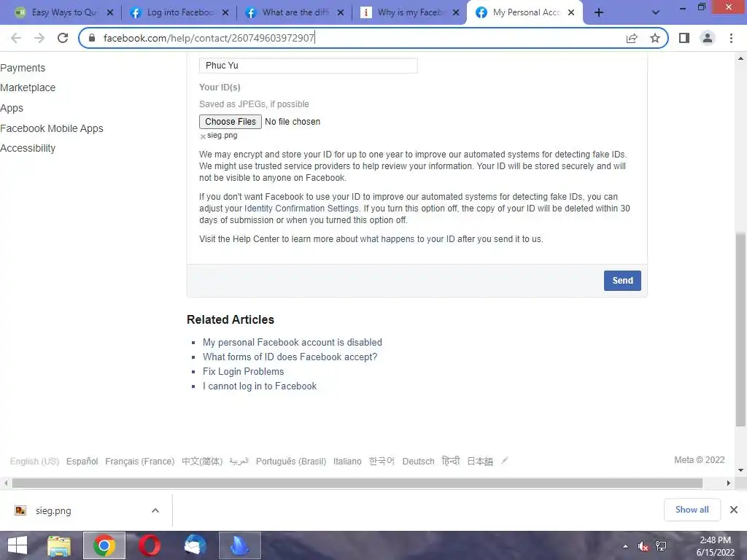Click the muted volume tray icon
The image size is (747, 560).
point(643,546)
